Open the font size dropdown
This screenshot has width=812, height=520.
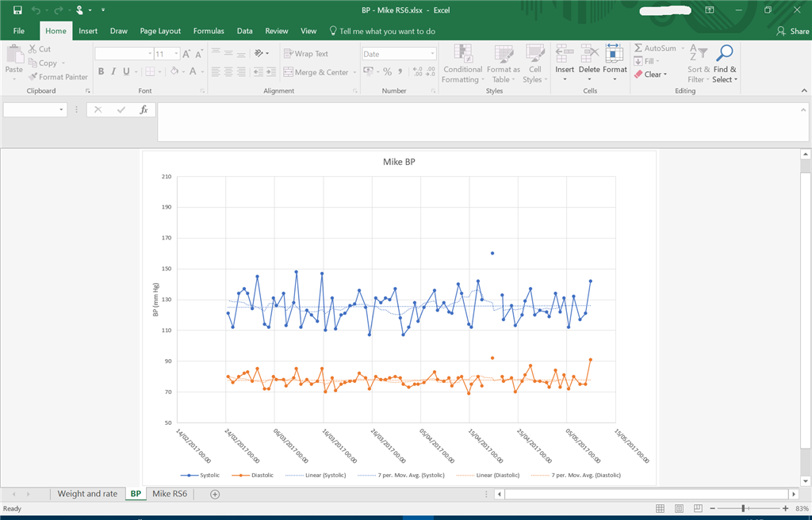pyautogui.click(x=177, y=54)
